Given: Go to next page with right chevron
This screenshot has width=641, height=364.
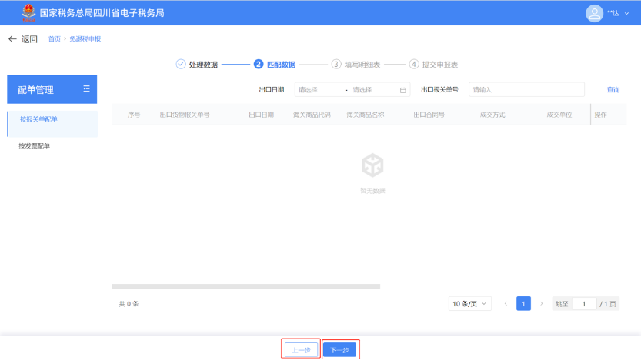Looking at the screenshot, I should pos(542,304).
